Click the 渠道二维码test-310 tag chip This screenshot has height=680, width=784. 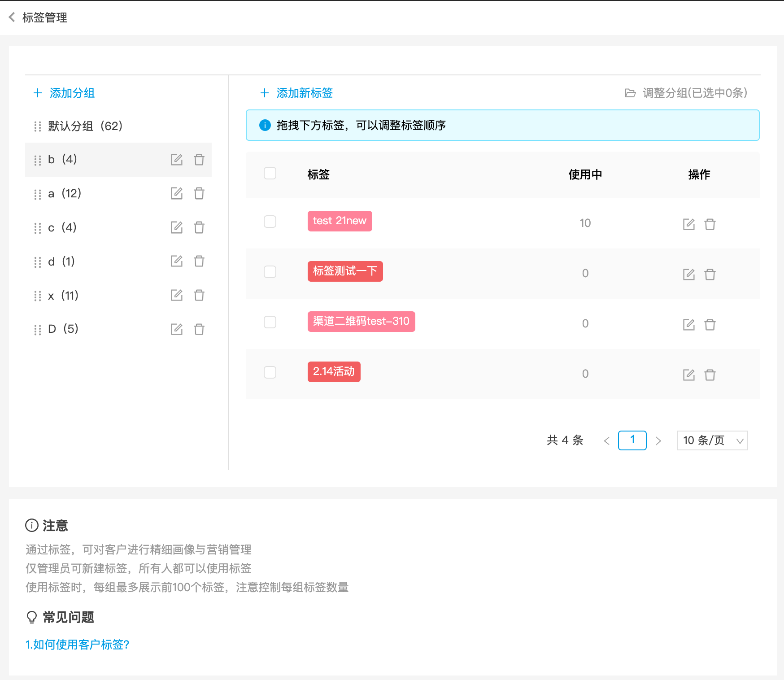362,322
